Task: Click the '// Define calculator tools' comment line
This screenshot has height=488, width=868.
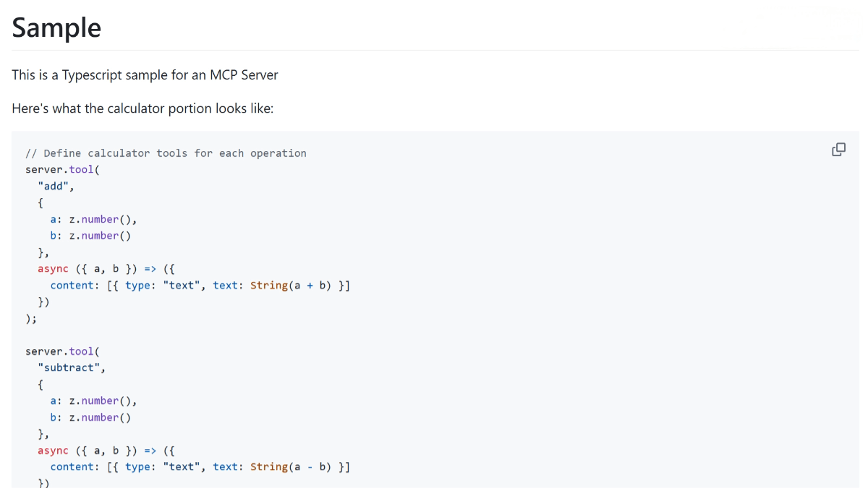Action: click(x=166, y=153)
